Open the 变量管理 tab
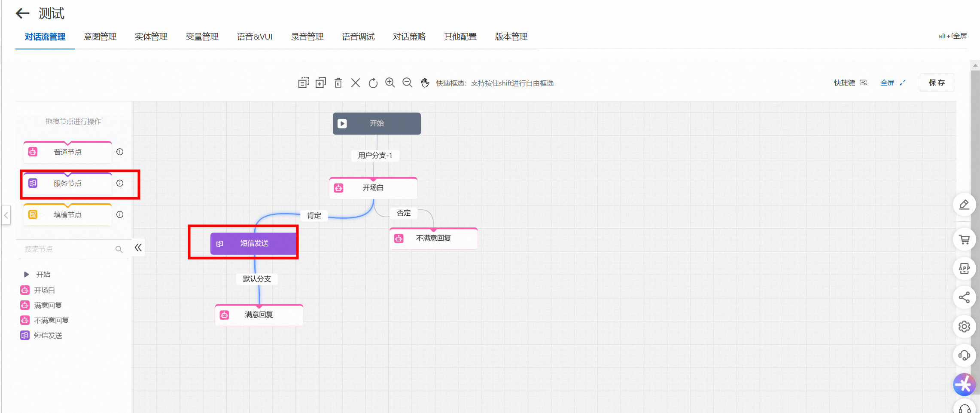Viewport: 980px width, 413px height. 202,37
